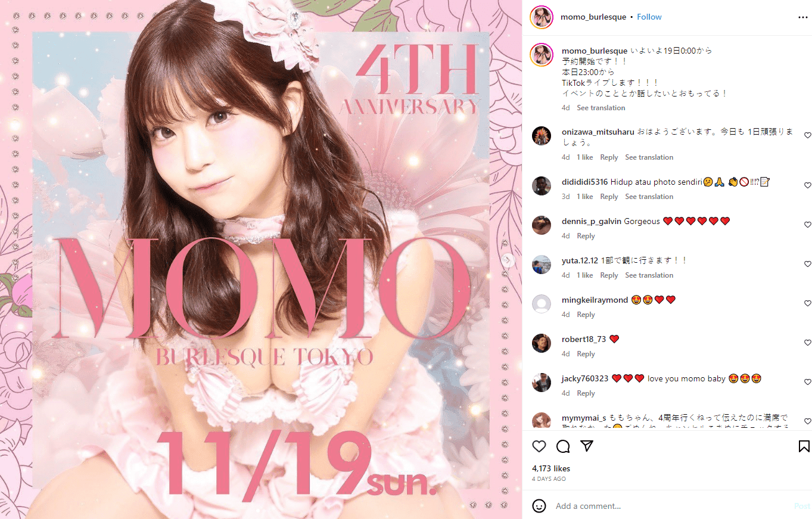Open momo_burlesque profile avatar in header
Image resolution: width=812 pixels, height=519 pixels.
(542, 17)
